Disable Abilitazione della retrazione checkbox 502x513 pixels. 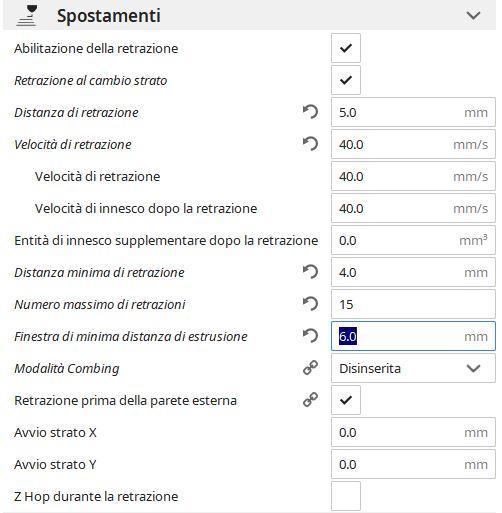(x=346, y=48)
